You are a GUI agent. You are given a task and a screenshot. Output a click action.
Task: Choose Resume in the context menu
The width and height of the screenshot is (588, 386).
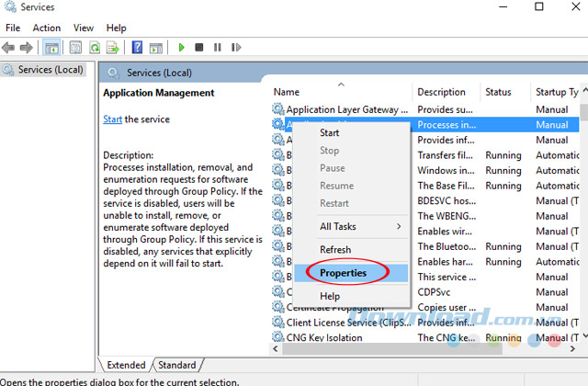pyautogui.click(x=351, y=186)
